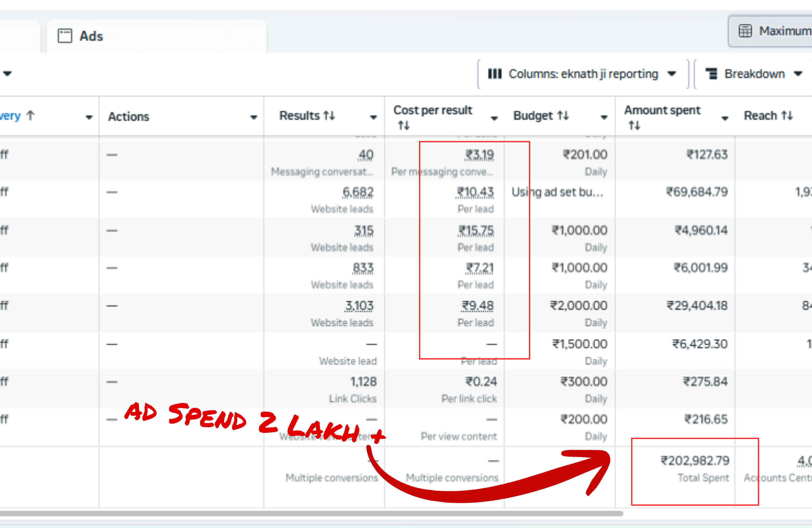Expand the Breakdown dropdown arrow

coord(798,74)
